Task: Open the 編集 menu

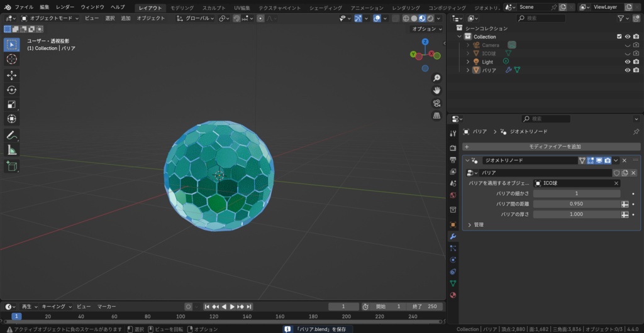Action: [x=45, y=8]
